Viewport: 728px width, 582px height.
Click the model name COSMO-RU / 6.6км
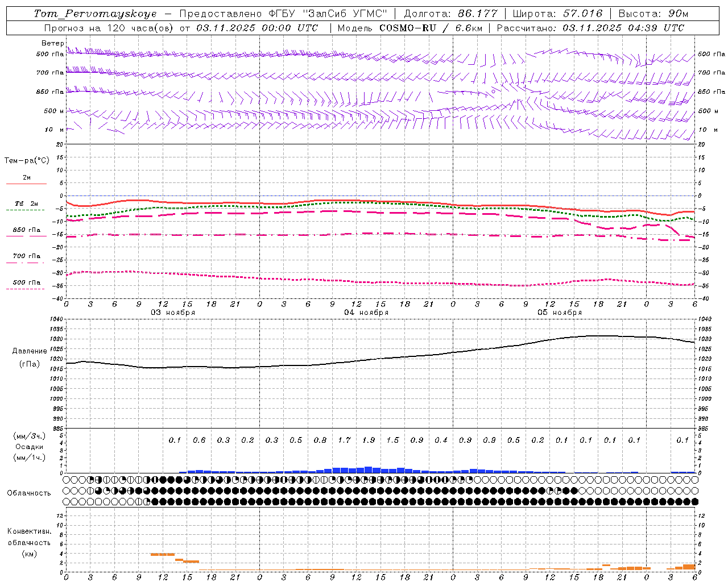[x=431, y=28]
